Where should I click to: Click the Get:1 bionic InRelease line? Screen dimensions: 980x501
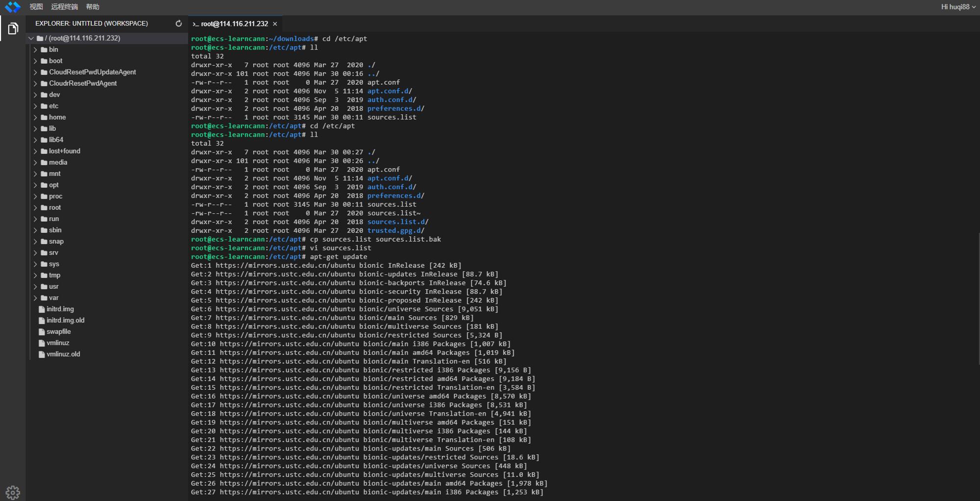point(326,266)
